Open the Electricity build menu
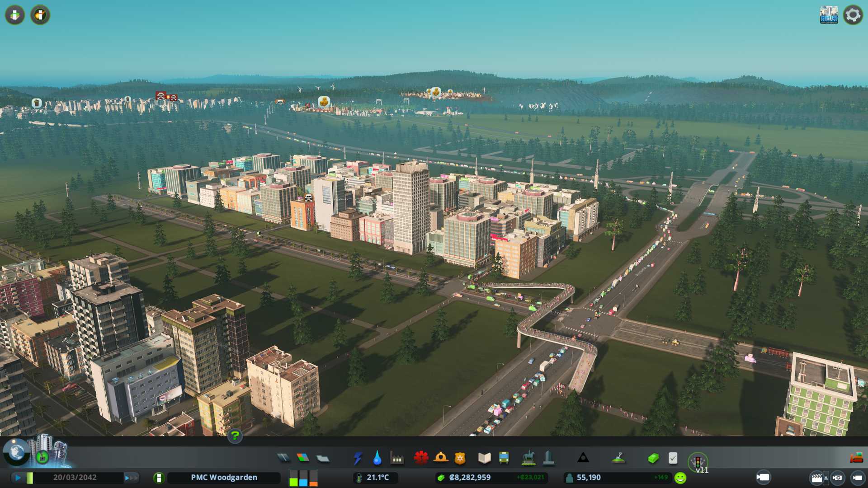Viewport: 868px width, 488px height. [358, 458]
